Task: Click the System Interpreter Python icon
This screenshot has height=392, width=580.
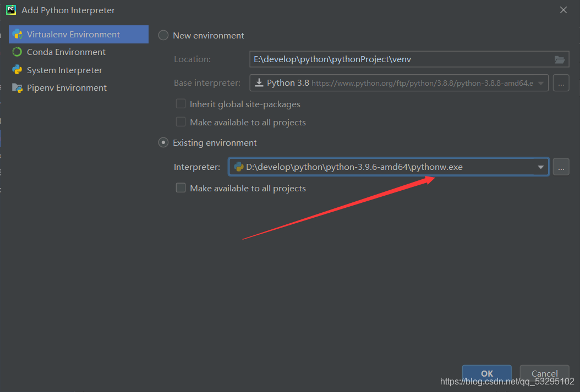Action: point(17,70)
